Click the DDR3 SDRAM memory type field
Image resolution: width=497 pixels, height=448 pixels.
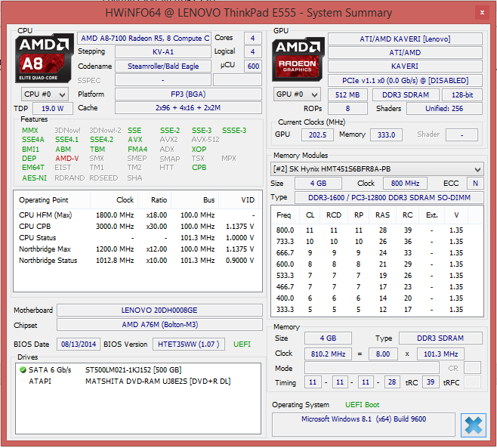[x=440, y=338]
